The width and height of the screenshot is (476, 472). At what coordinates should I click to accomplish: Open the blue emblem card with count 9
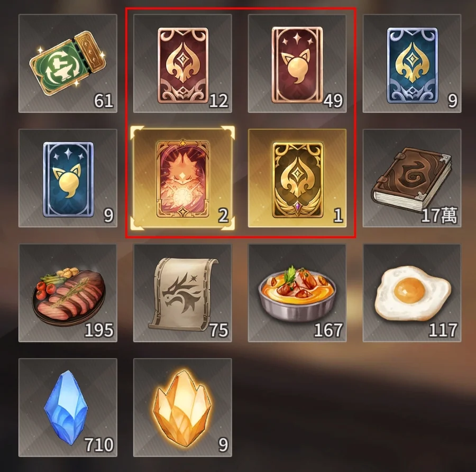tap(412, 63)
